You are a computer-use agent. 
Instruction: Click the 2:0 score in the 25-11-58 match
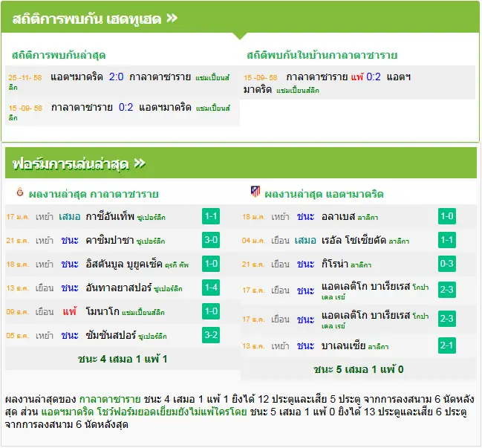pyautogui.click(x=116, y=77)
